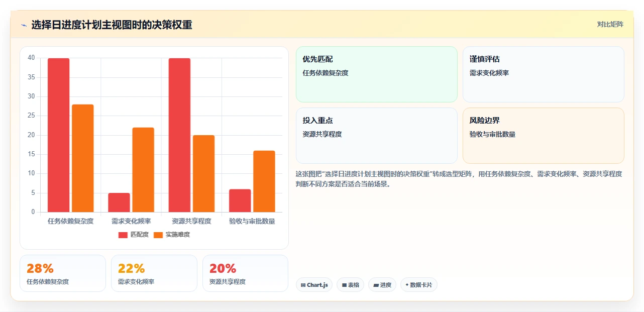This screenshot has height=312, width=644.
Task: Click the icon in the 数据卡片 chip
Action: [407, 285]
